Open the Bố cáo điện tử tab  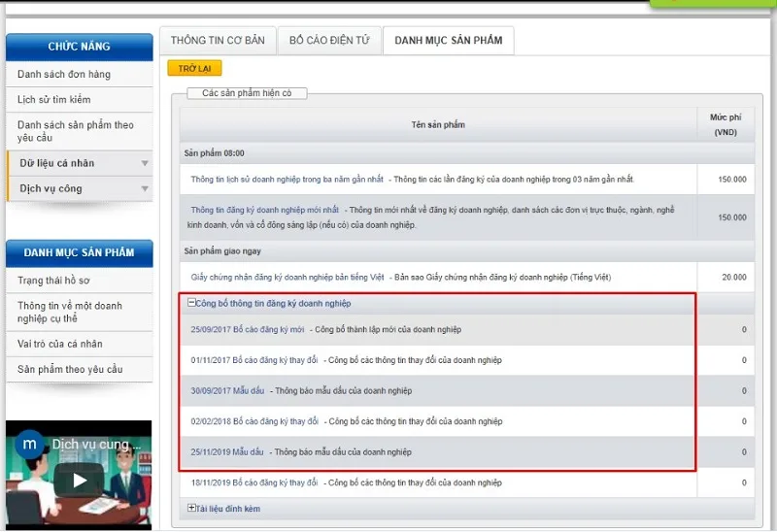tap(329, 41)
